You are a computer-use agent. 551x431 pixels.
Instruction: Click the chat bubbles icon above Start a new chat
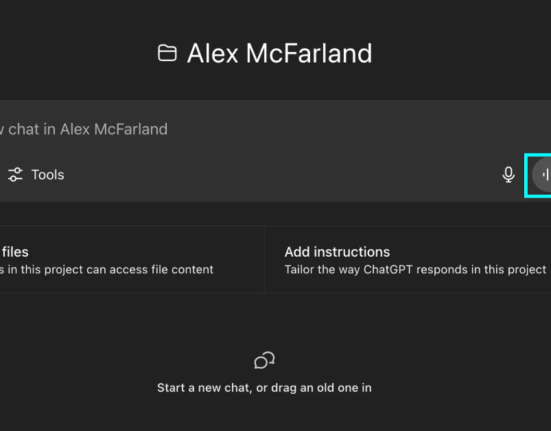click(x=264, y=360)
